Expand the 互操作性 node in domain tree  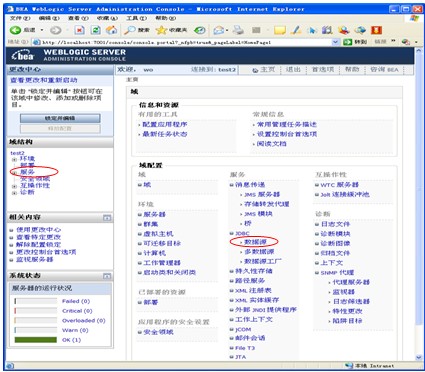pyautogui.click(x=14, y=186)
